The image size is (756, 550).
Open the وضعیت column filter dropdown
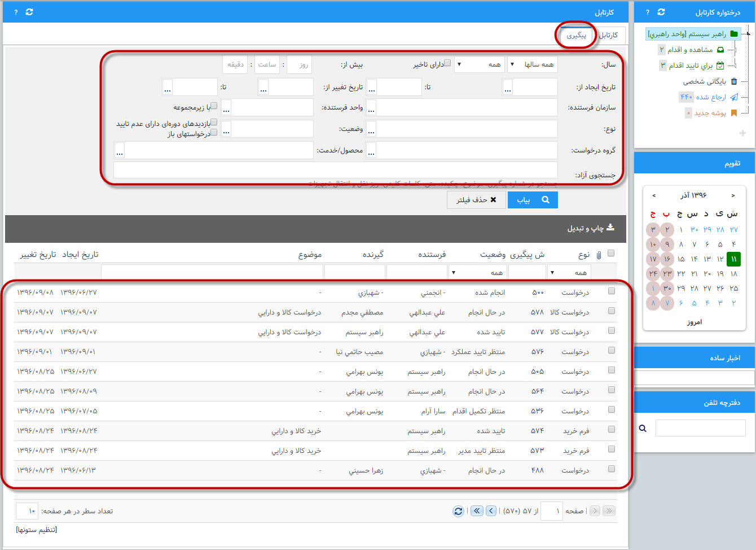pos(477,272)
